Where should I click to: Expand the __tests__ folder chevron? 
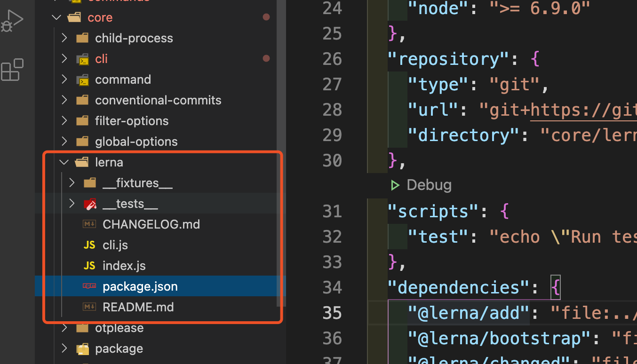pos(72,204)
